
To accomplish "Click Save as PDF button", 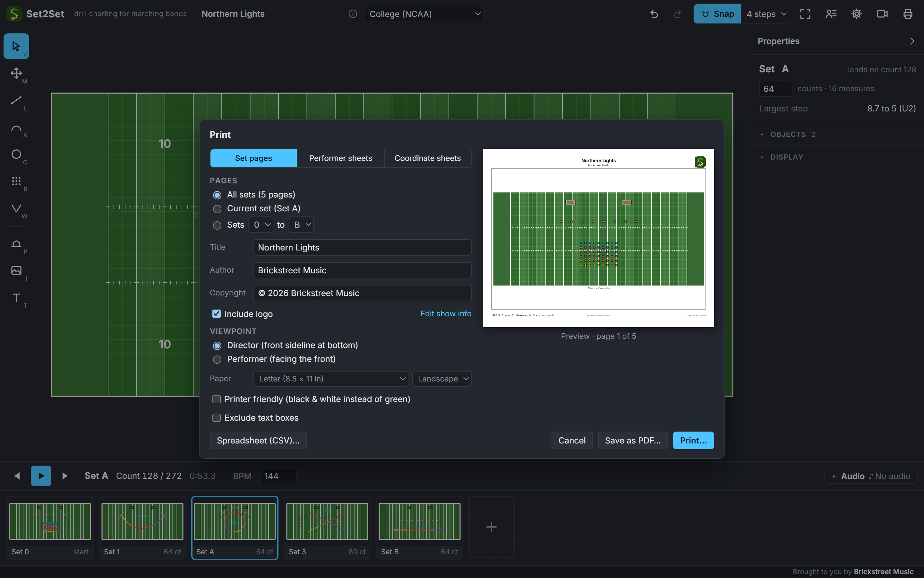I will click(633, 440).
